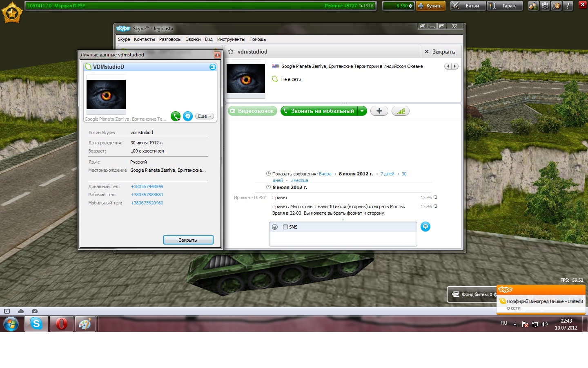
Task: Click the cloud icon above taskbar
Action: 21,311
